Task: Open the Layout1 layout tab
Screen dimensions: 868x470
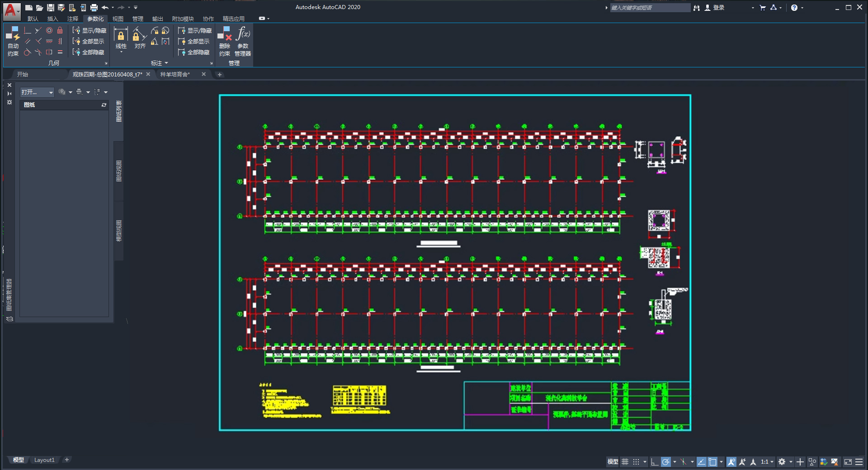Action: click(44, 460)
